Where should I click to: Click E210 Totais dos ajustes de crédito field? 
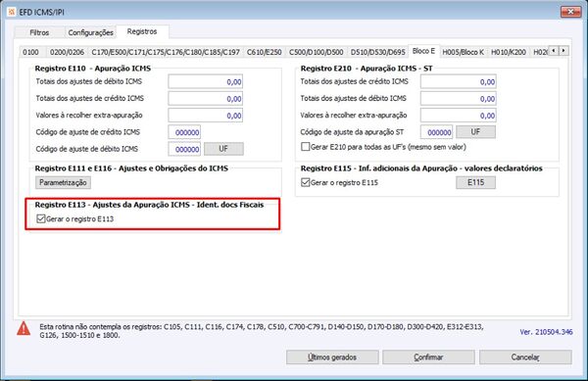click(459, 81)
